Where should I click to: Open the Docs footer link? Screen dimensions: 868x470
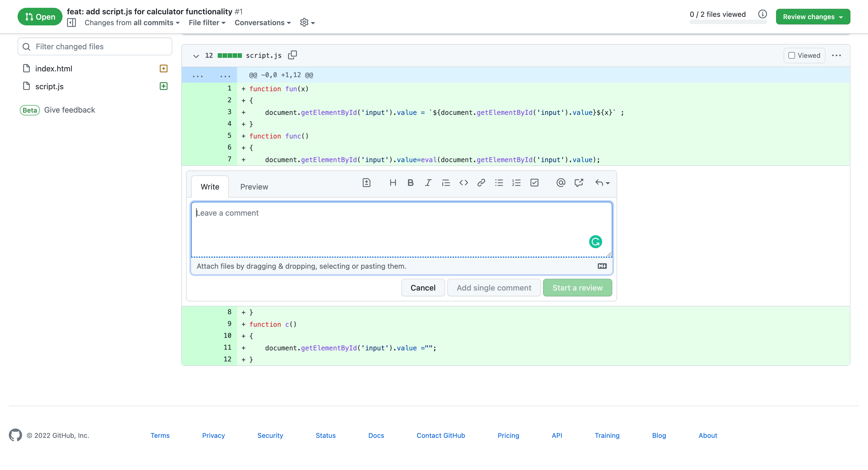click(376, 435)
